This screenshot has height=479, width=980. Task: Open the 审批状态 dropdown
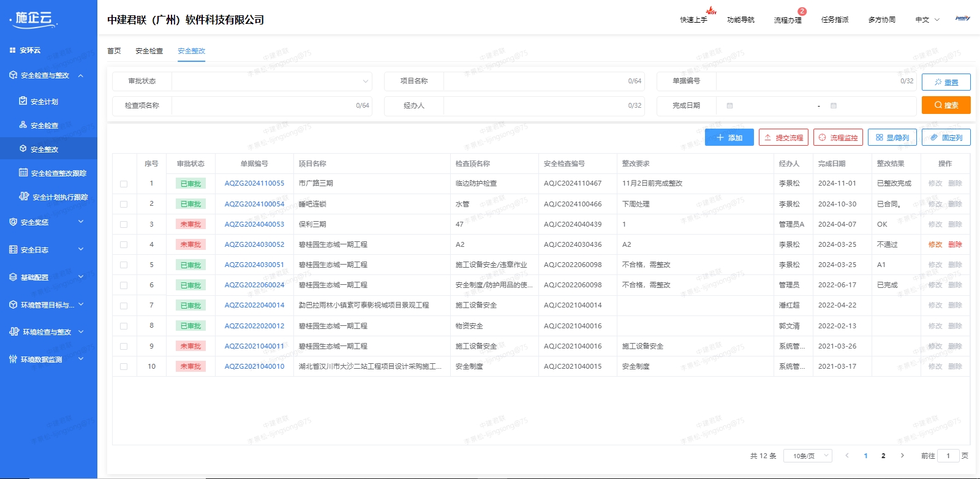pos(271,81)
